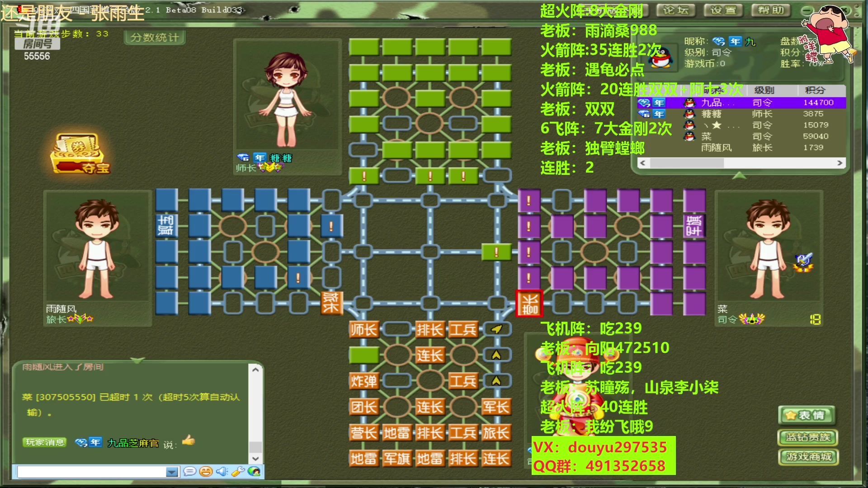This screenshot has width=868, height=488.
Task: Select the 糖糖 row in player list
Action: click(741, 114)
